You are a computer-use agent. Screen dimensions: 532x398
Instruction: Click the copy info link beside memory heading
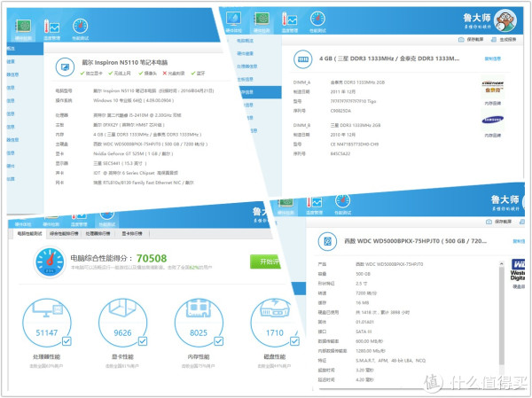click(493, 59)
